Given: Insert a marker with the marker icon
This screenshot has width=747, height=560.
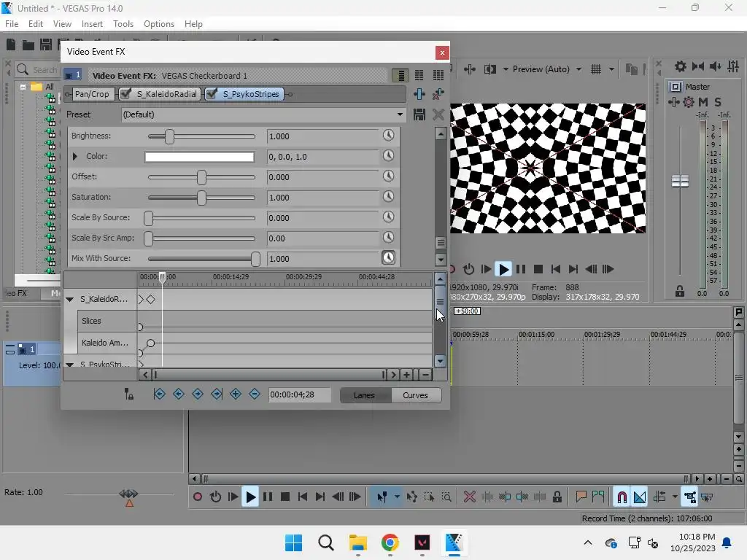Looking at the screenshot, I should coord(581,497).
